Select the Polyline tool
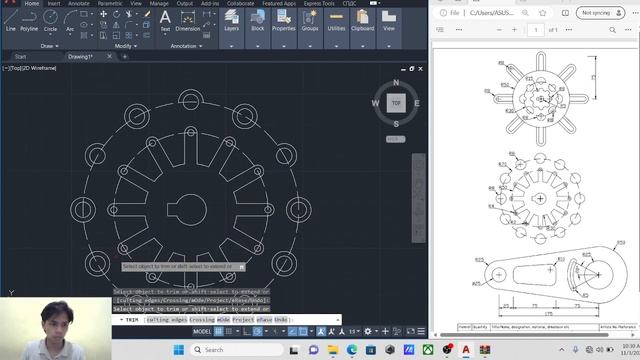The image size is (640, 360). click(x=29, y=21)
